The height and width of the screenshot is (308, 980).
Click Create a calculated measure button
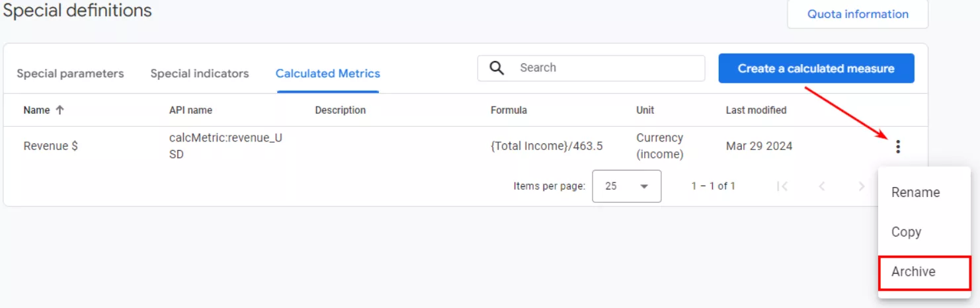[x=816, y=68]
